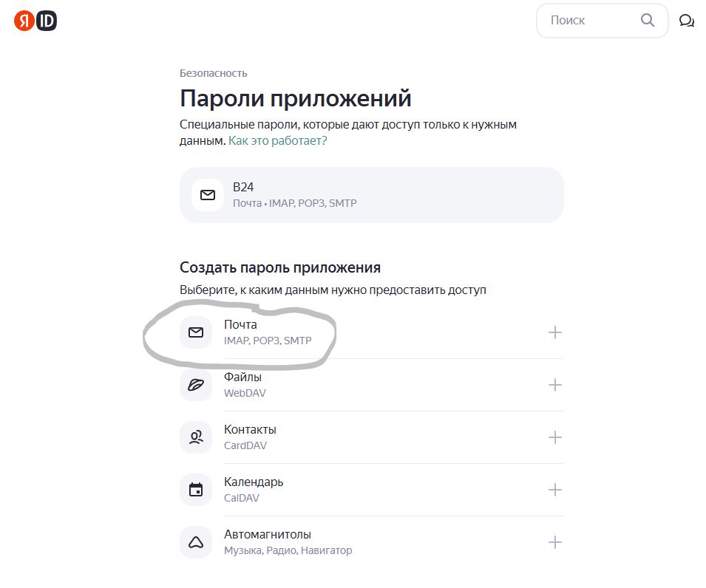Add an app password for Календарь
Image resolution: width=706 pixels, height=588 pixels.
[x=554, y=489]
